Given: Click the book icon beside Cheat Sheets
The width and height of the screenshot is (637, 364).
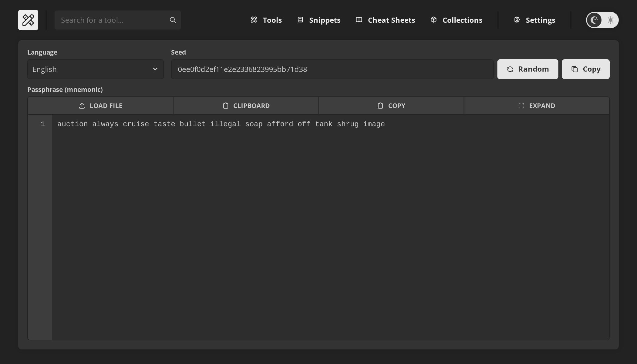Looking at the screenshot, I should [359, 20].
